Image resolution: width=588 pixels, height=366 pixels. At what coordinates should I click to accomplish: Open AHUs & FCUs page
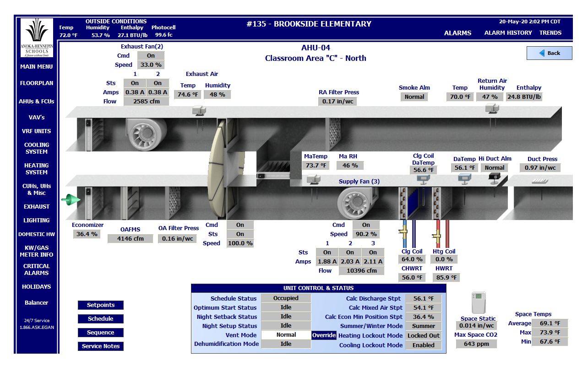tap(37, 102)
